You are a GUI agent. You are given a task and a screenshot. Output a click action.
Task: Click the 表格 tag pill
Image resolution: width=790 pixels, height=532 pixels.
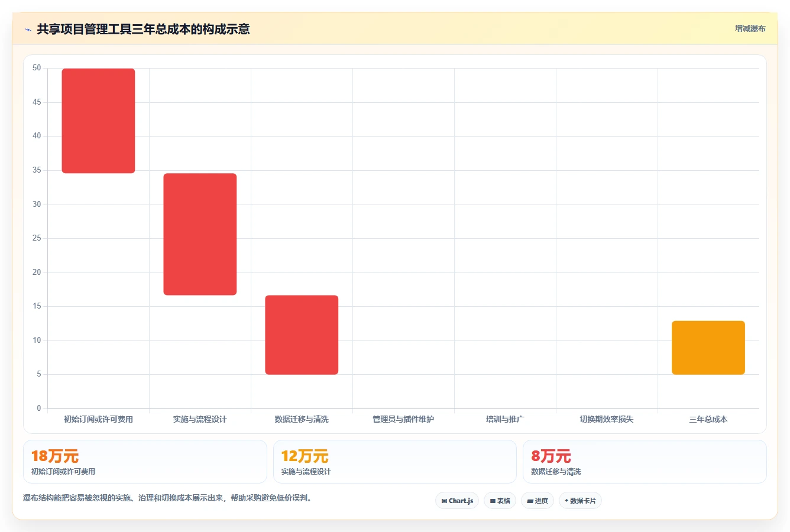500,501
